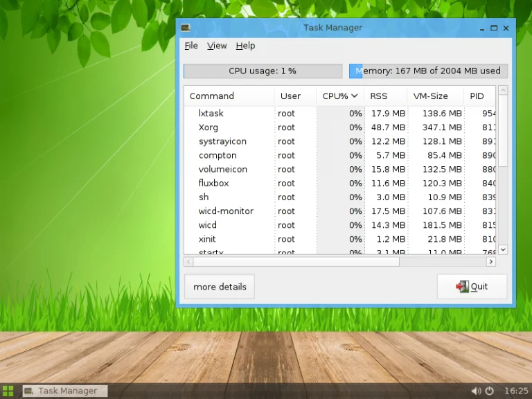
Task: Close the Task Manager window
Action: pos(506,28)
